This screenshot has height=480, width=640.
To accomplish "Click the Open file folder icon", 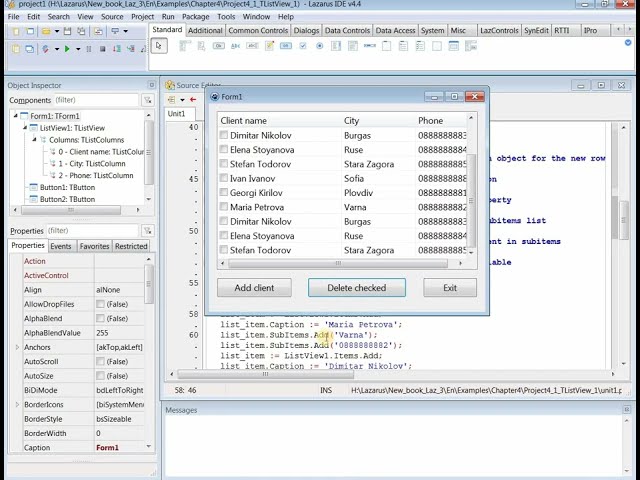I will 46,31.
